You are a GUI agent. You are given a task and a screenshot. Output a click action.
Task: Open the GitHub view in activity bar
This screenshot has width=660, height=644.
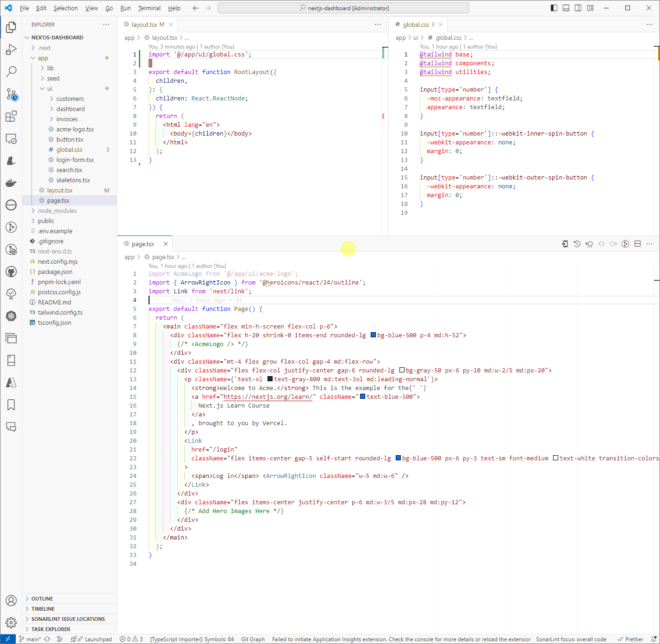[11, 272]
